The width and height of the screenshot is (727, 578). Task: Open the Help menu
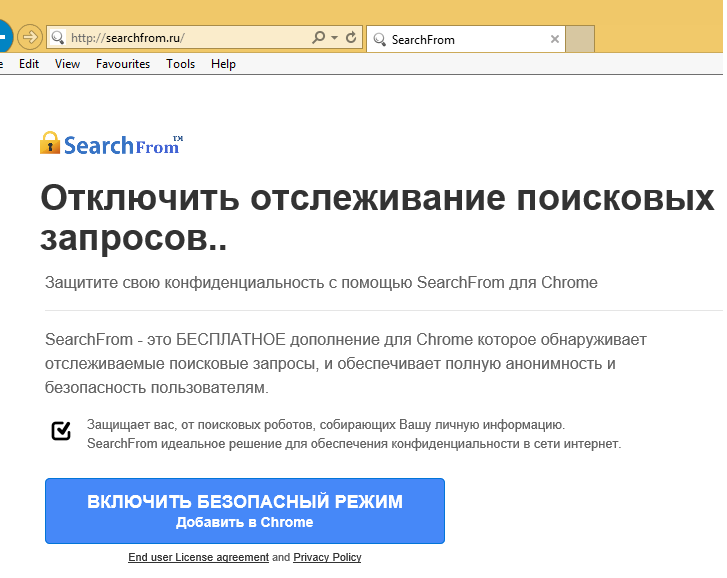pyautogui.click(x=223, y=64)
